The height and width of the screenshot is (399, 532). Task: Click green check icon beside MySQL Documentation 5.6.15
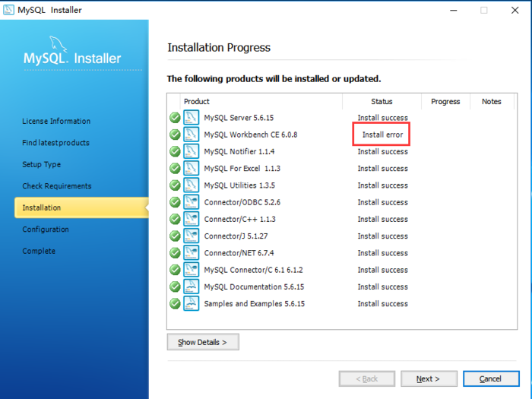175,287
